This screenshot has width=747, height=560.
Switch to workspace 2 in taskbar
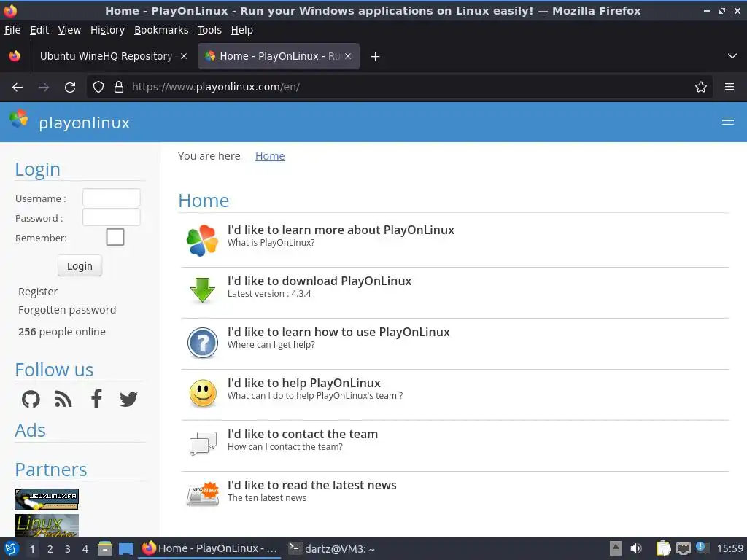(50, 549)
